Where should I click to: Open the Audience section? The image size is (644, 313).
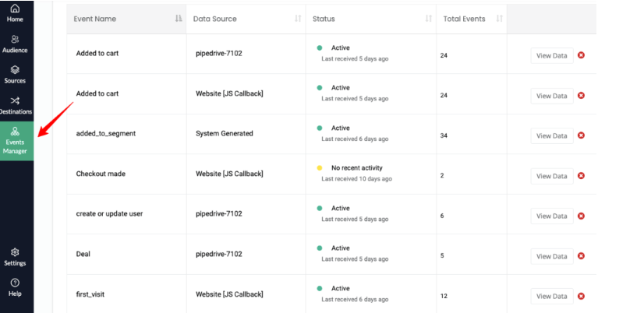[x=15, y=44]
